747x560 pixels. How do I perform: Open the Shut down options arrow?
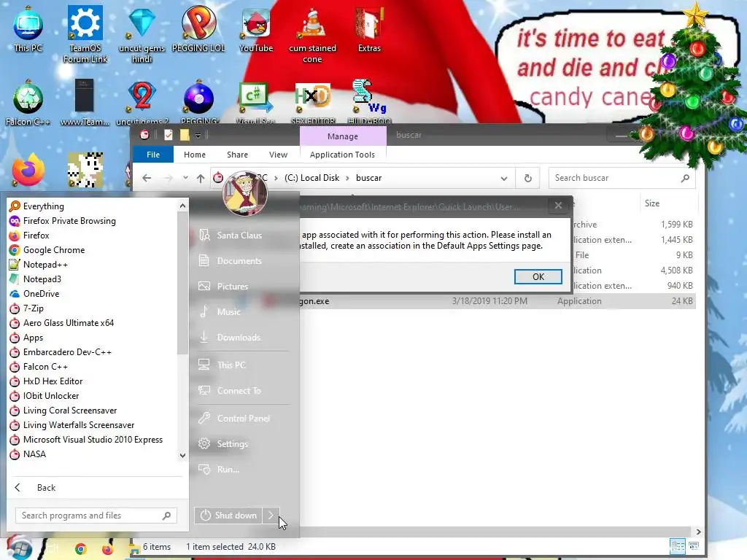click(x=271, y=516)
